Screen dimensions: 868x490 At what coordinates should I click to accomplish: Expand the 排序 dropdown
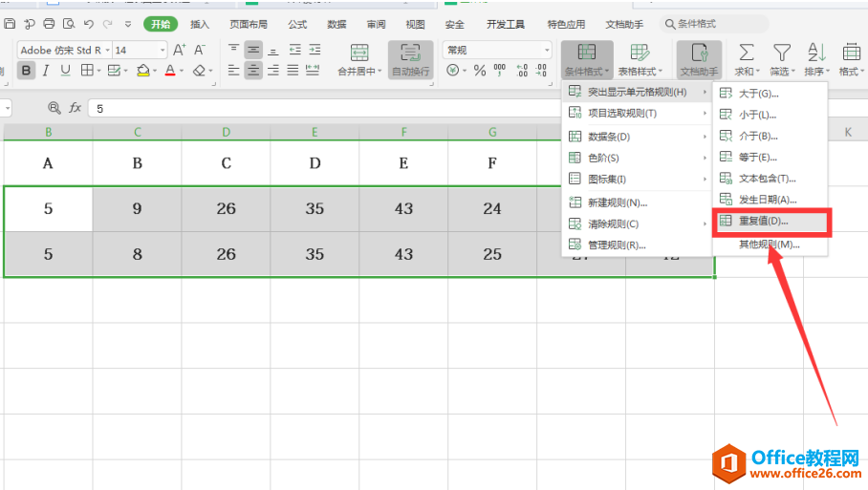point(827,72)
